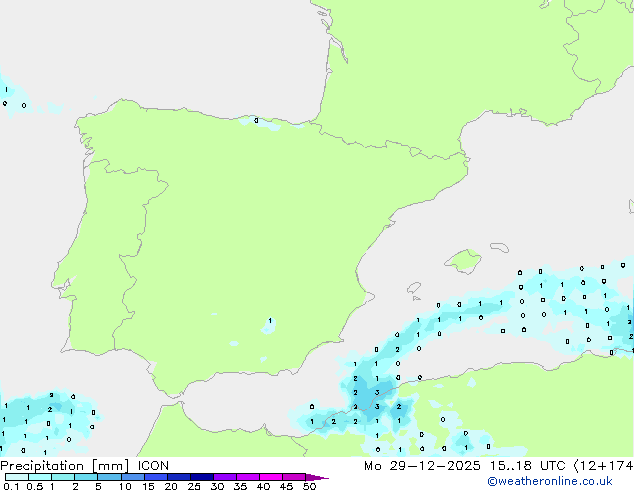Pick the 45–50 mm legend swatch

click(294, 477)
